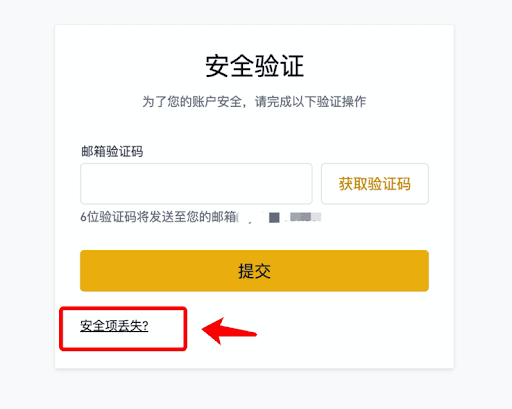
Task: Click the question mark in 安全项丢失?
Action: (x=145, y=326)
